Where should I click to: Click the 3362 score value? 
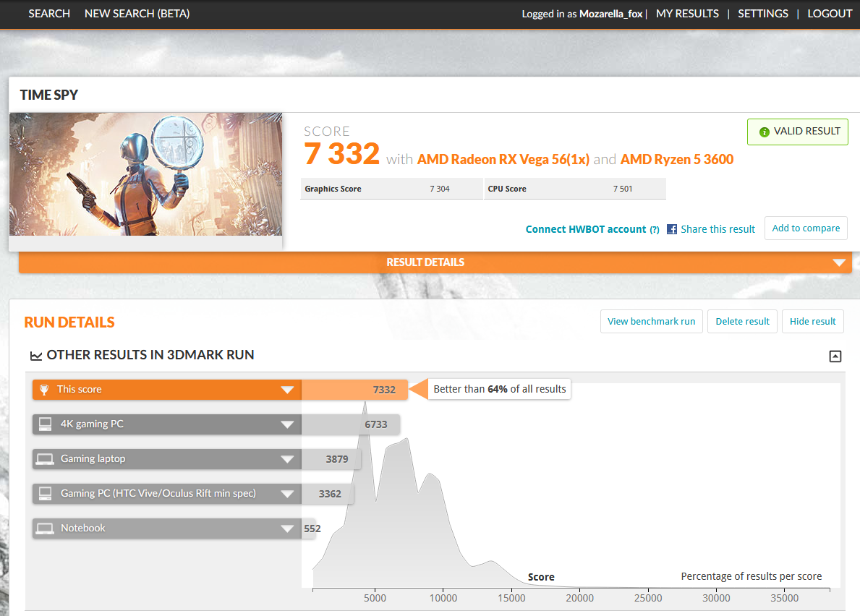(x=330, y=494)
